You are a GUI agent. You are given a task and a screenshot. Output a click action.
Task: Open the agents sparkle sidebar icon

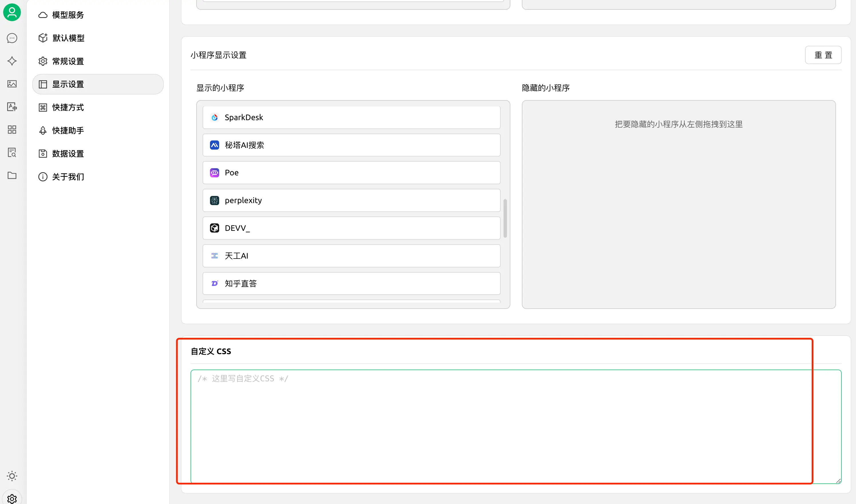[12, 61]
